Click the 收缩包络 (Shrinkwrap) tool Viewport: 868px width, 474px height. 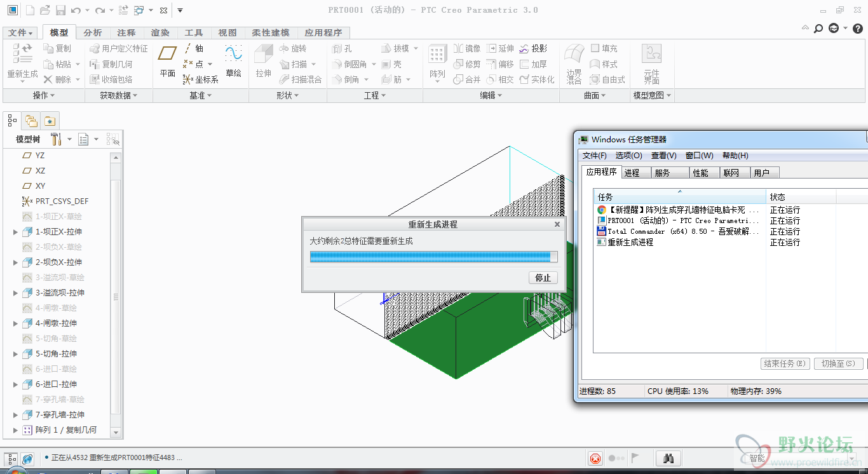click(111, 79)
